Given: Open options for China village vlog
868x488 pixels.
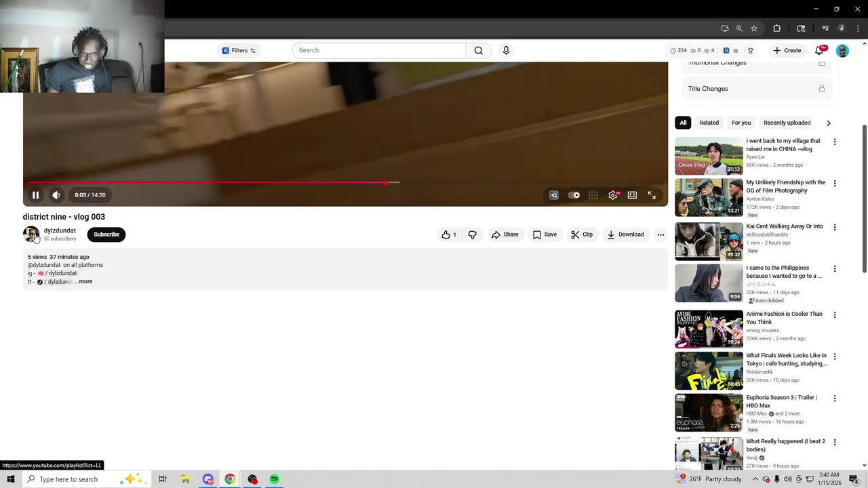Looking at the screenshot, I should click(x=835, y=142).
